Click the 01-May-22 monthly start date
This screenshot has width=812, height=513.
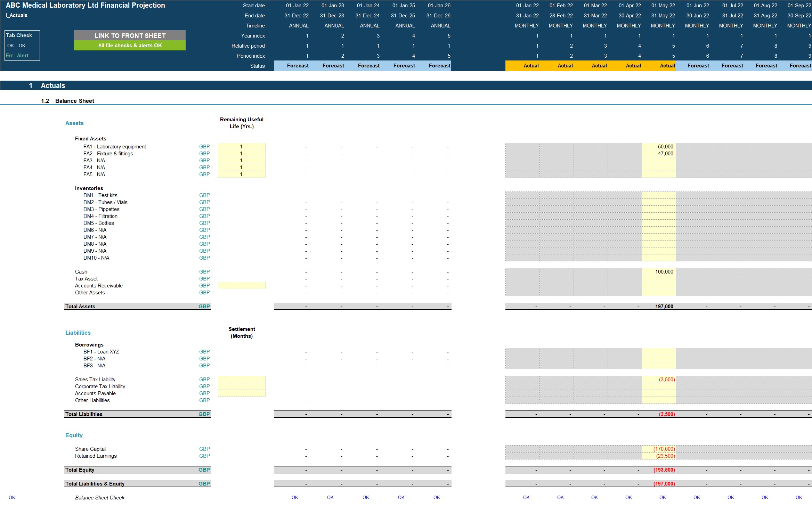663,6
